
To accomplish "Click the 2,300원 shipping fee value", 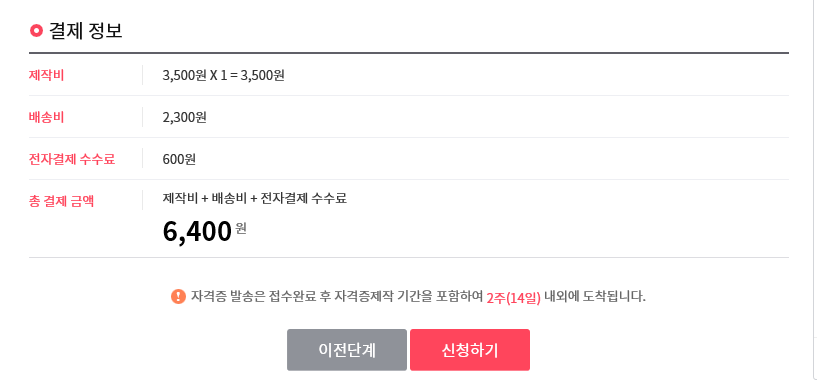I will pos(184,117).
